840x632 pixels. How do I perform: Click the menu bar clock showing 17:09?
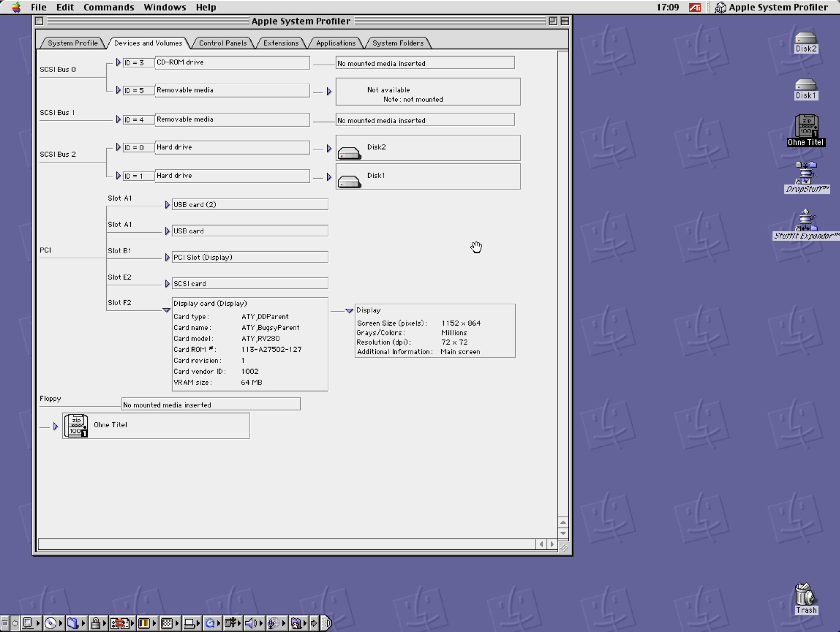(x=667, y=7)
